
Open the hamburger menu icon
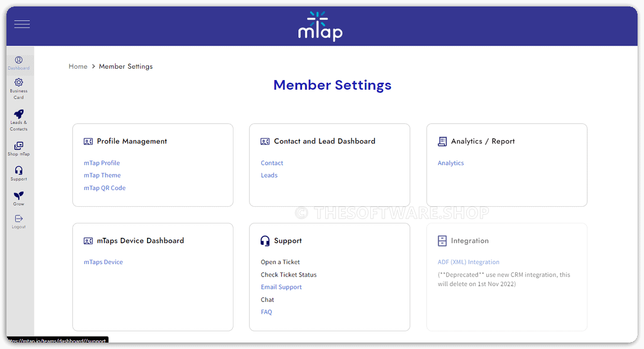22,24
